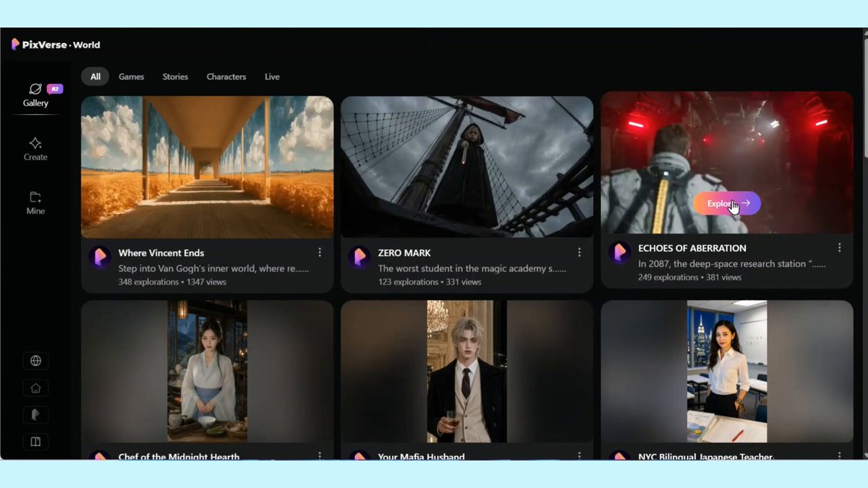Viewport: 868px width, 488px height.
Task: Open the more options menu for ZERO MARK
Action: coord(579,252)
